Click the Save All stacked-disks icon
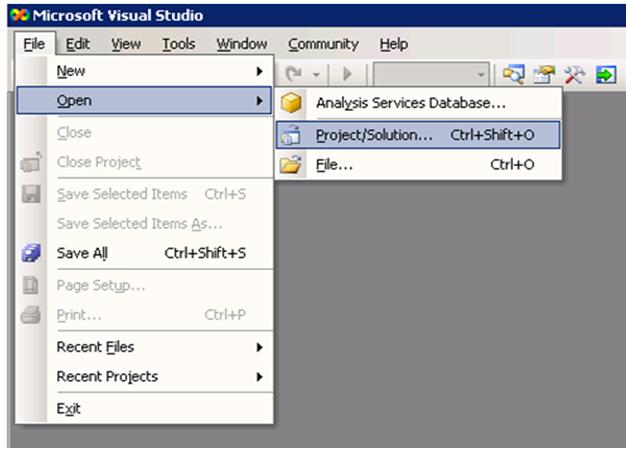Screen dimensions: 628x450 [30, 253]
